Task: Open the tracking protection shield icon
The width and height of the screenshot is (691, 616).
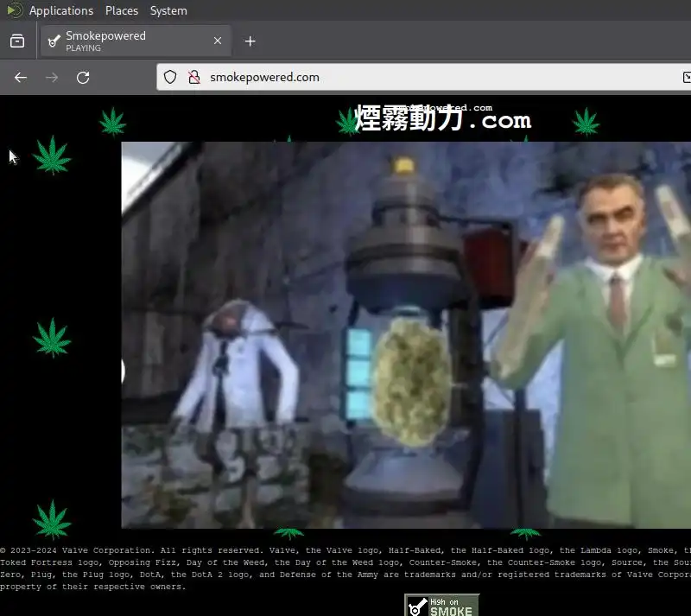Action: click(170, 77)
